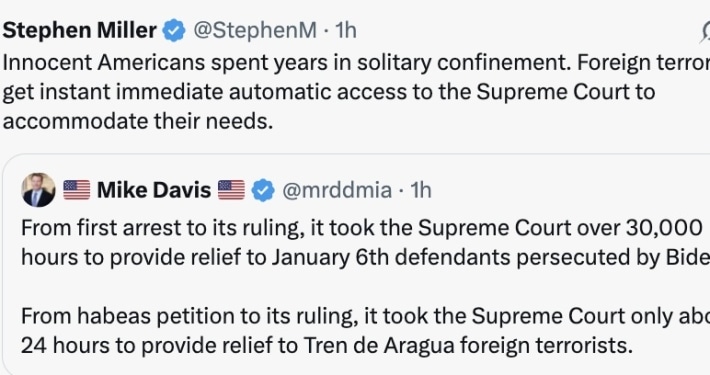The height and width of the screenshot is (375, 710).
Task: Click the line starting 'Innocent Americans spent years'
Action: pyautogui.click(x=356, y=62)
